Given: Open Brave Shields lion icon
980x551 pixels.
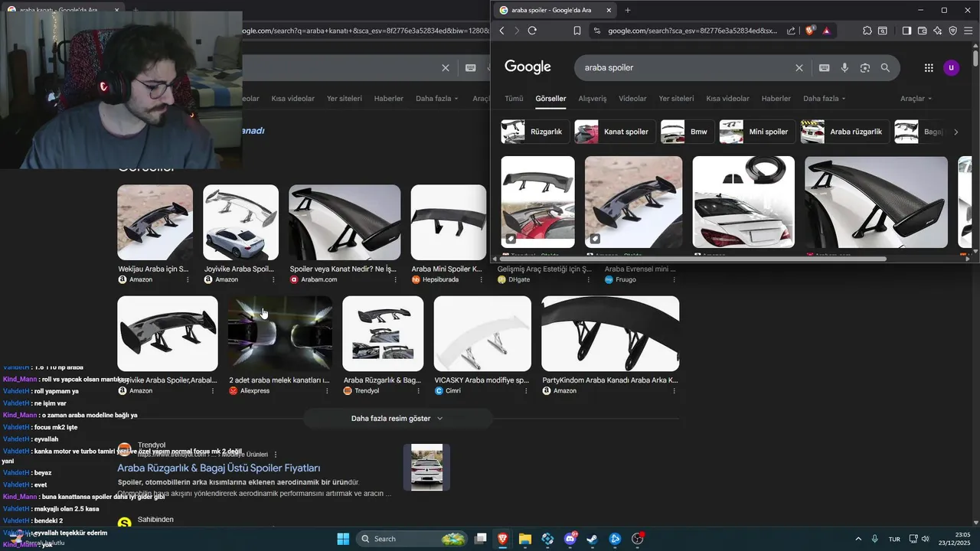Looking at the screenshot, I should (x=810, y=31).
